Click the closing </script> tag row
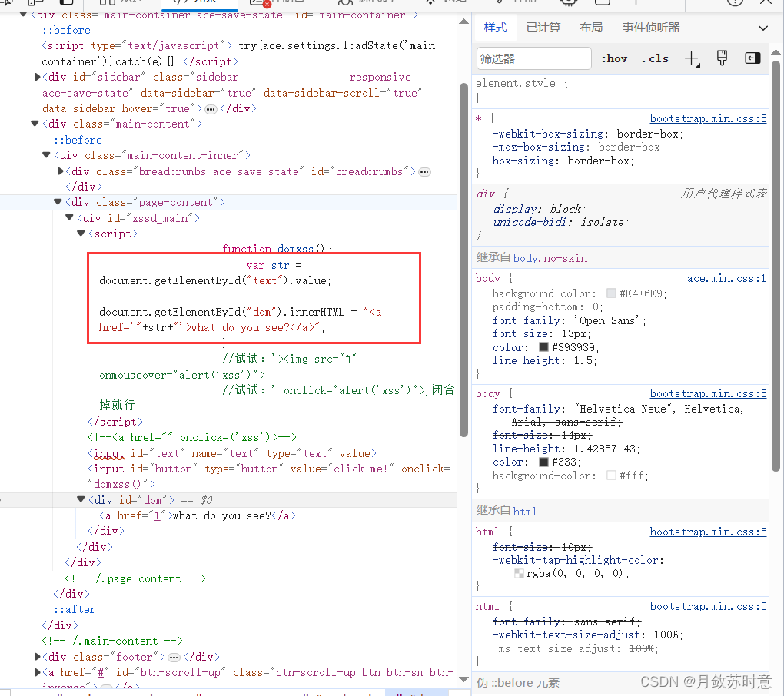The image size is (784, 696). click(115, 422)
